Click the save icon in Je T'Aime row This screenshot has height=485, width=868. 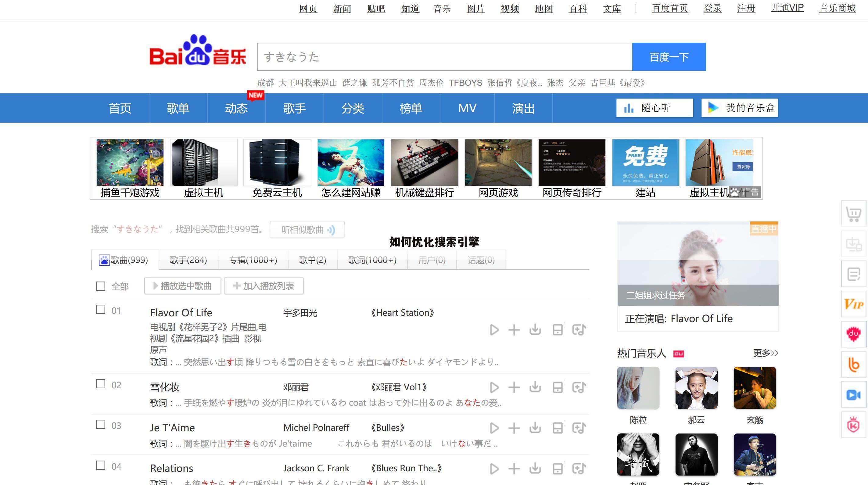pos(558,428)
